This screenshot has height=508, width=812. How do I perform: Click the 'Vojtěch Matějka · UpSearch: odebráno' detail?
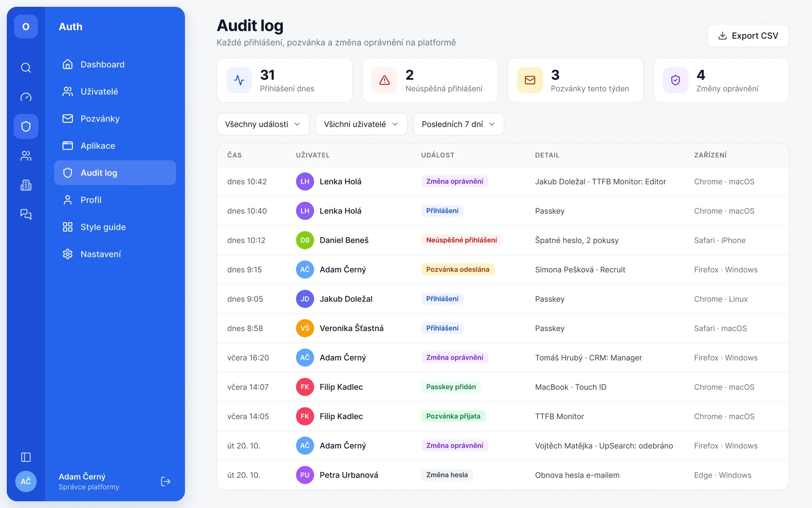tap(604, 446)
